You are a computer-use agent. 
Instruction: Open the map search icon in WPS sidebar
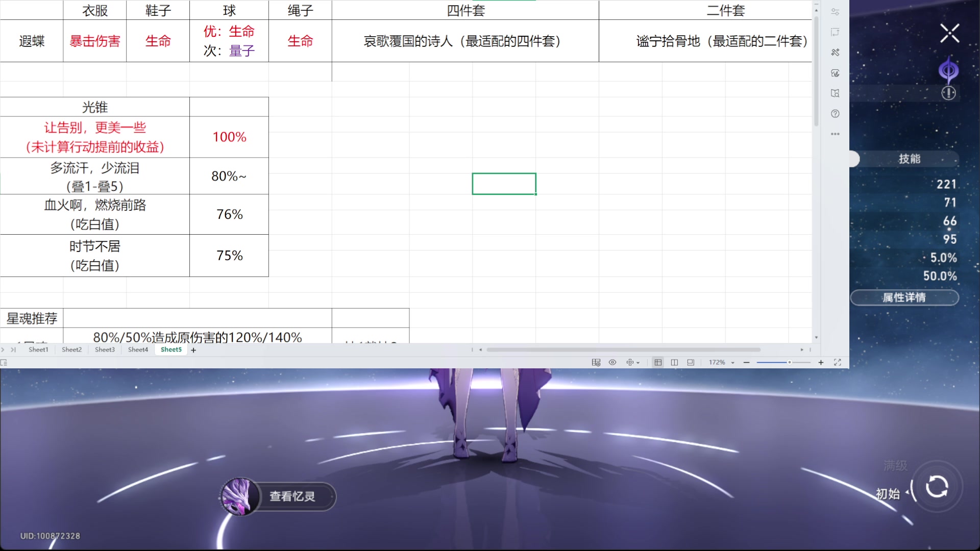[835, 93]
